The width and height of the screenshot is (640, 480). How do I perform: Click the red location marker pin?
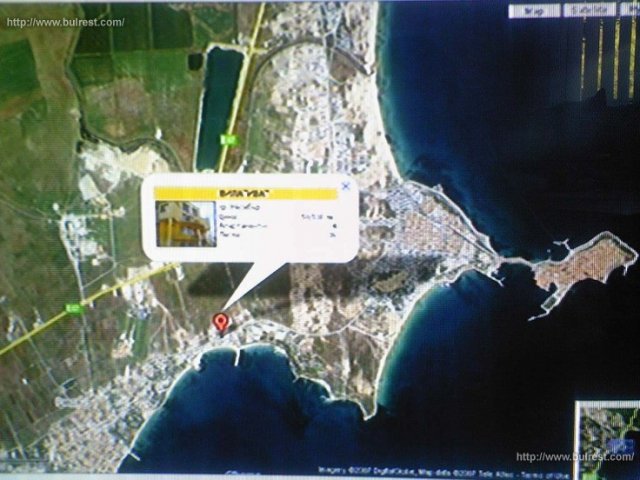click(221, 323)
